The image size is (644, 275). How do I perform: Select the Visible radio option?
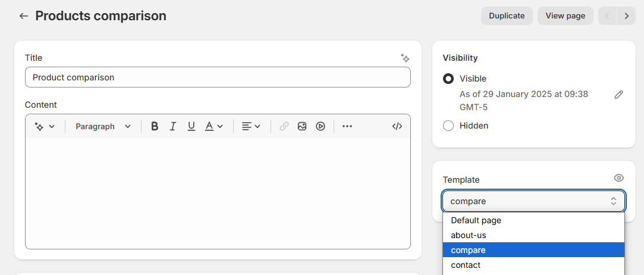click(448, 79)
